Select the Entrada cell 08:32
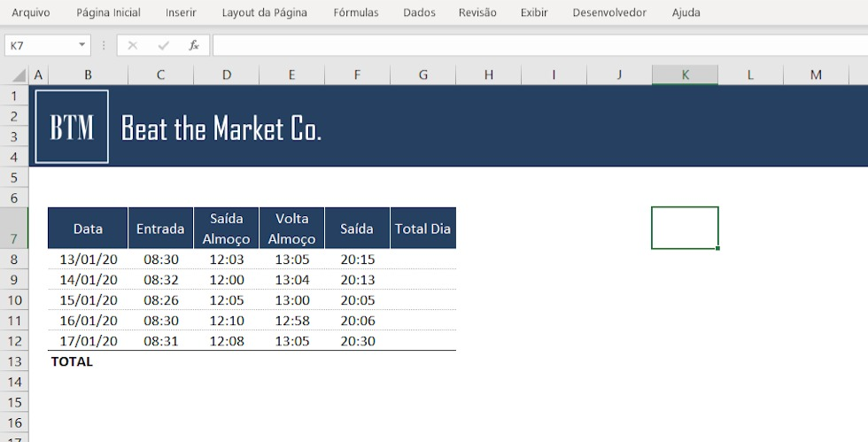The height and width of the screenshot is (442, 868). pyautogui.click(x=160, y=280)
